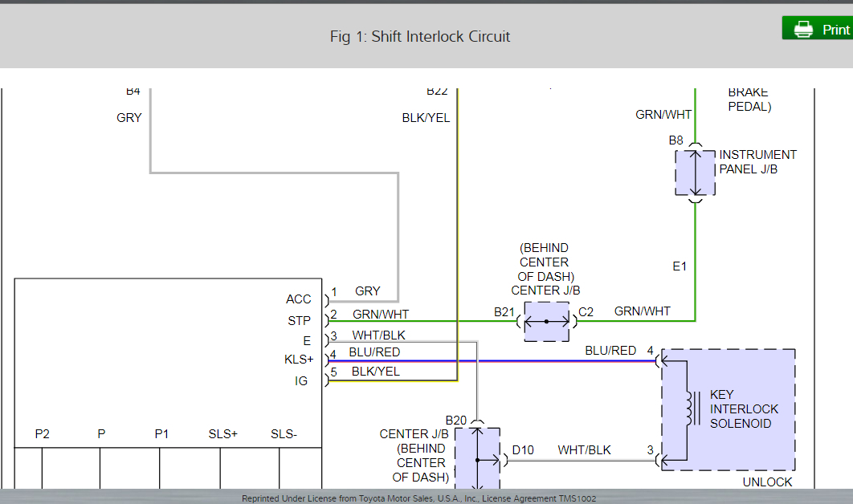Click the Fig 1: Shift Interlock Circuit title
The width and height of the screenshot is (853, 504).
419,36
